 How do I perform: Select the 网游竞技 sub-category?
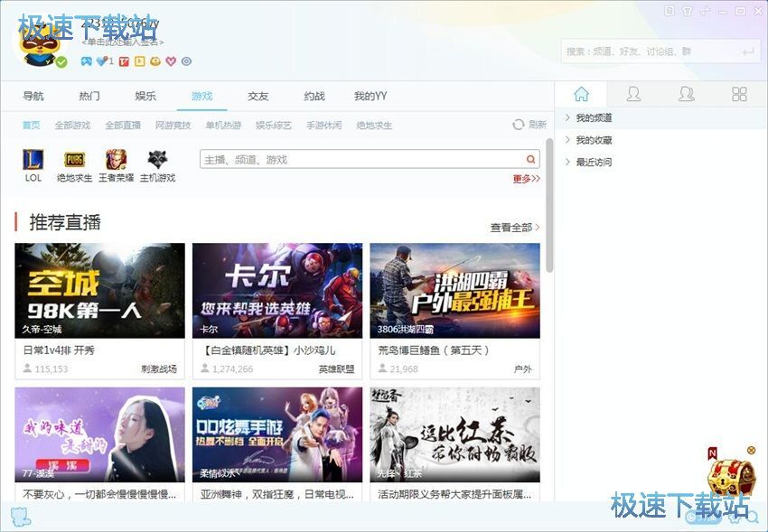pos(173,126)
